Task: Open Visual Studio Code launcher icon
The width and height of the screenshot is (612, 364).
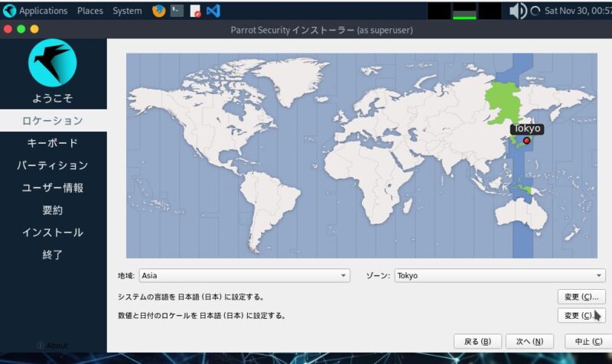Action: click(213, 11)
